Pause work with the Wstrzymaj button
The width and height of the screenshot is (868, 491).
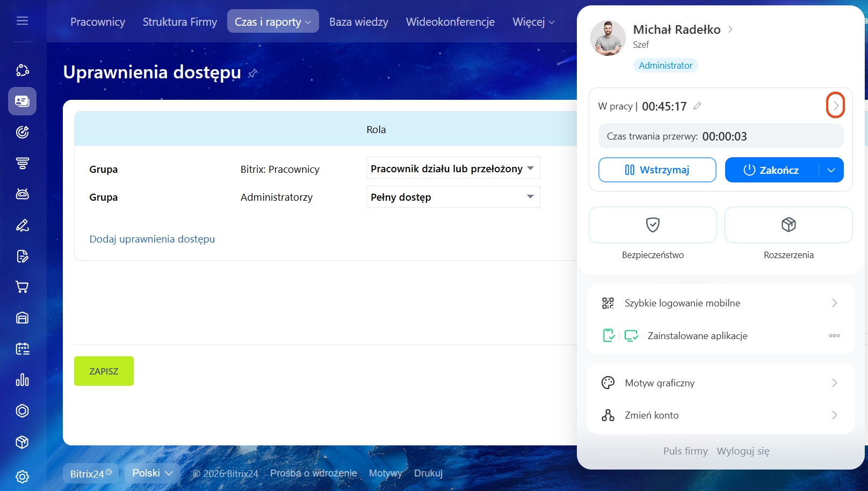click(657, 170)
